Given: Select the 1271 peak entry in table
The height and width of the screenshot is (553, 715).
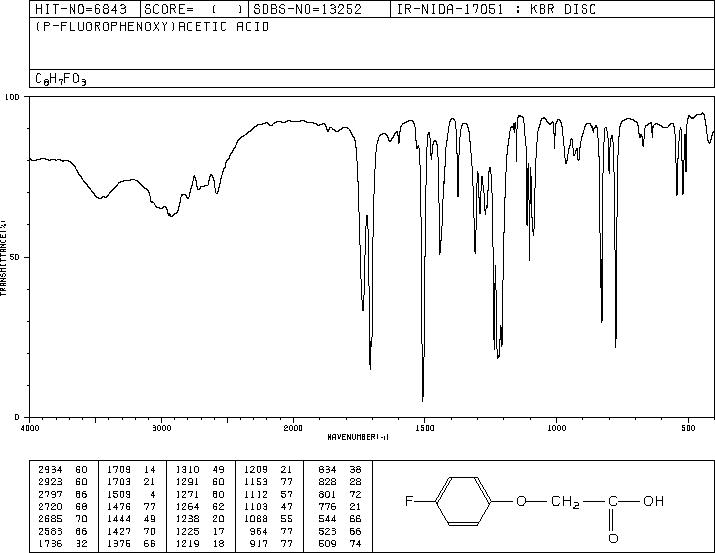Looking at the screenshot, I should [200, 494].
